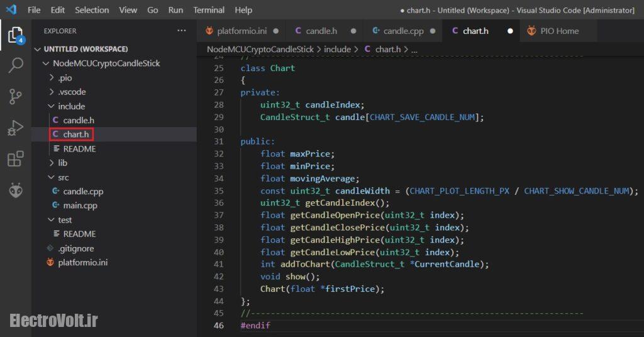
Task: Click the Explorer more actions ellipsis
Action: pyautogui.click(x=182, y=31)
